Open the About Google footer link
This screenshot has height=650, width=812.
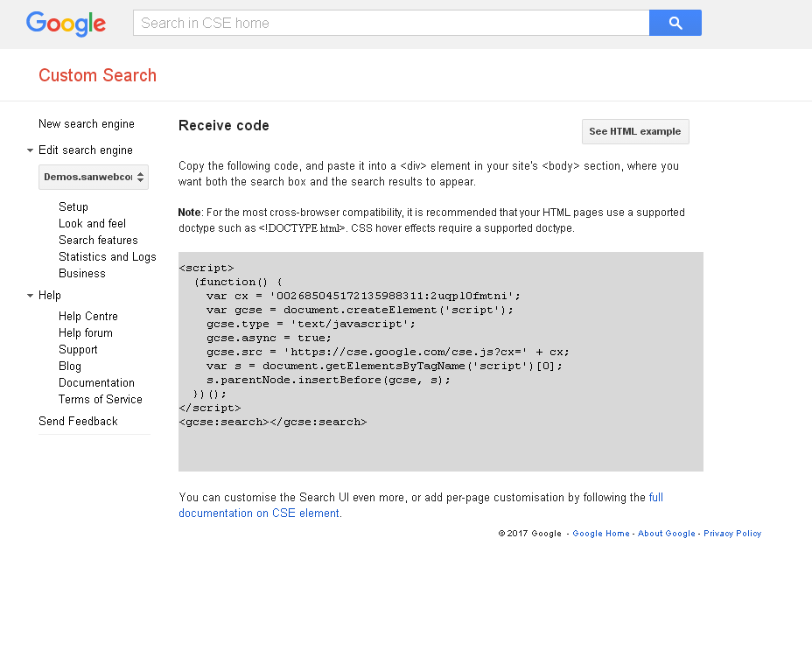point(667,534)
